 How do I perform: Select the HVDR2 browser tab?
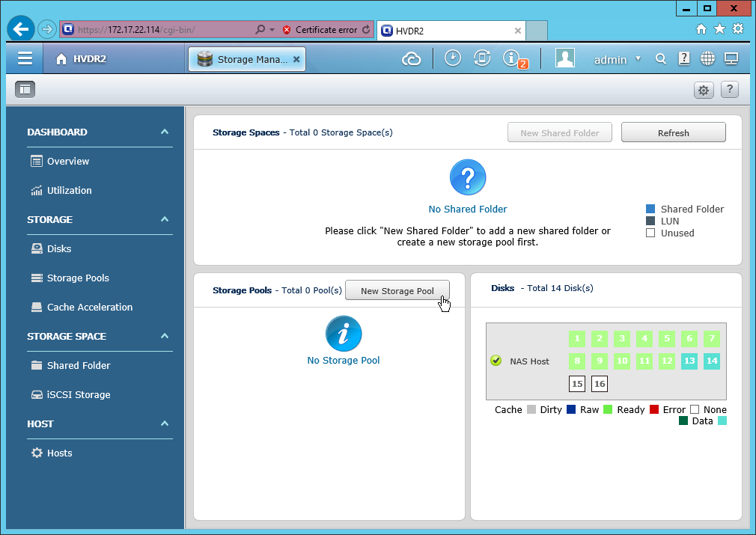[x=451, y=31]
